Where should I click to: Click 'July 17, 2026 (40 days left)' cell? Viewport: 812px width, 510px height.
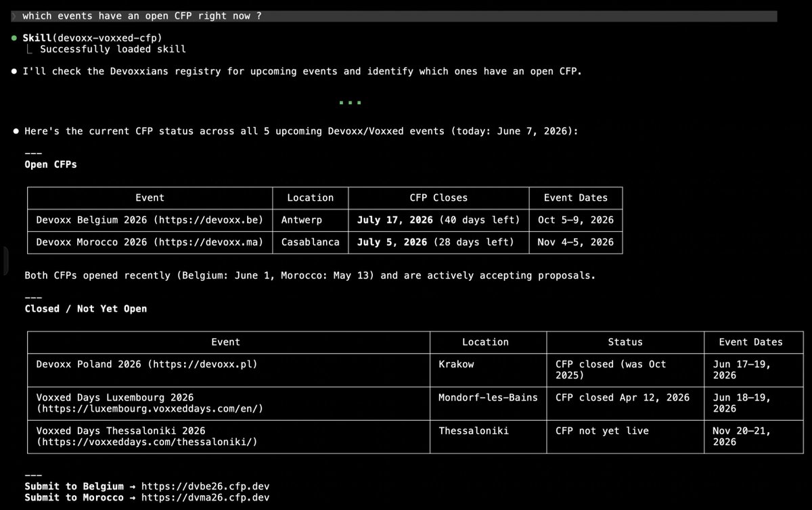pyautogui.click(x=438, y=220)
